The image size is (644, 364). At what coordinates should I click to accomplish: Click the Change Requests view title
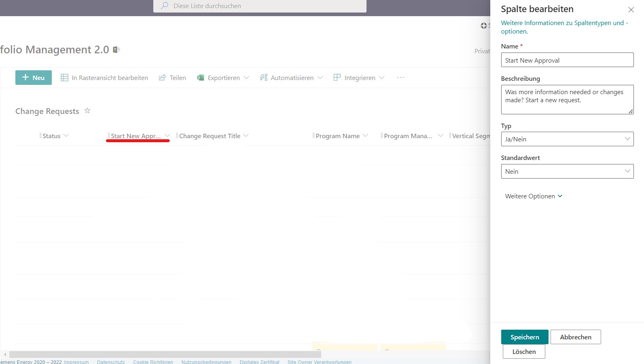coord(47,111)
